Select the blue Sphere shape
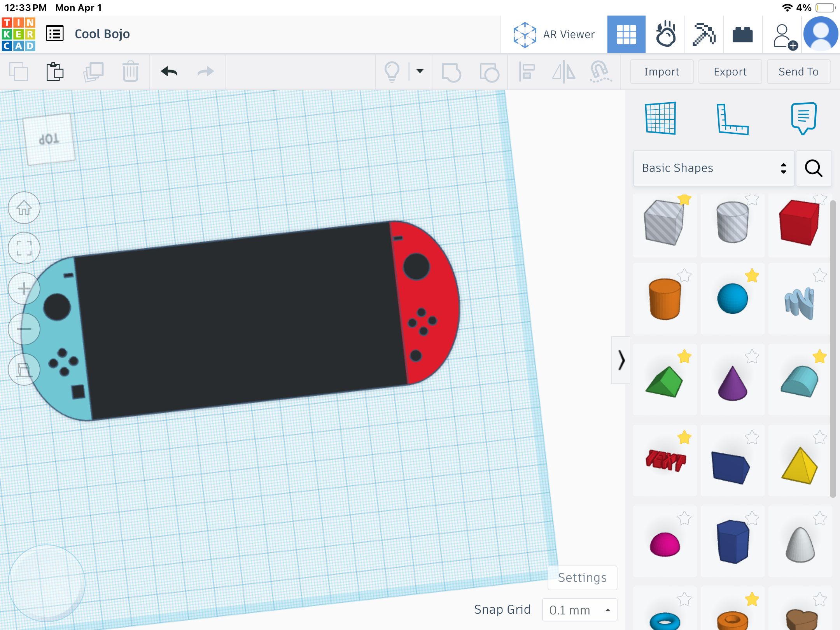Viewport: 840px width, 630px height. [732, 299]
